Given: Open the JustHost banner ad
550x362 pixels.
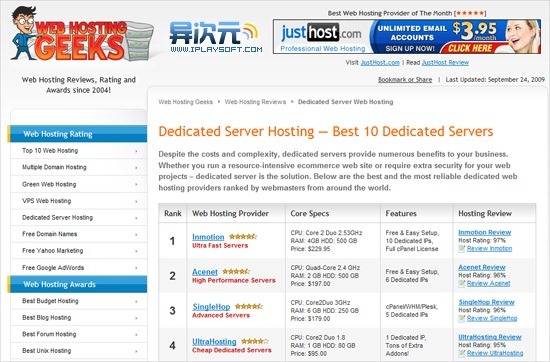Looking at the screenshot, I should [x=407, y=37].
